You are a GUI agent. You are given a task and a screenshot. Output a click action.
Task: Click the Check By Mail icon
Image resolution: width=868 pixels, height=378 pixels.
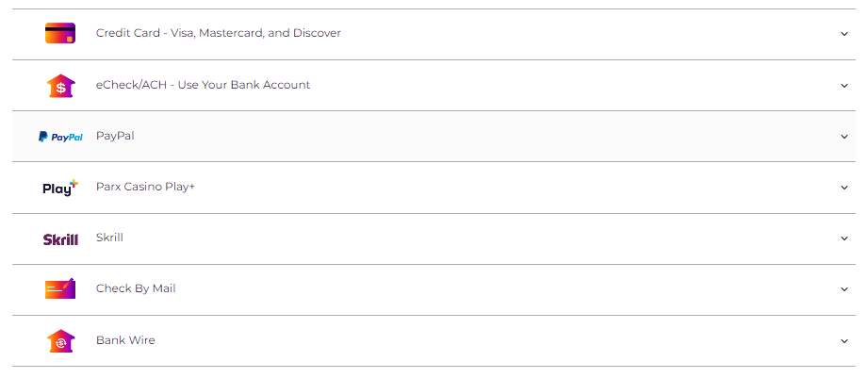tap(60, 288)
